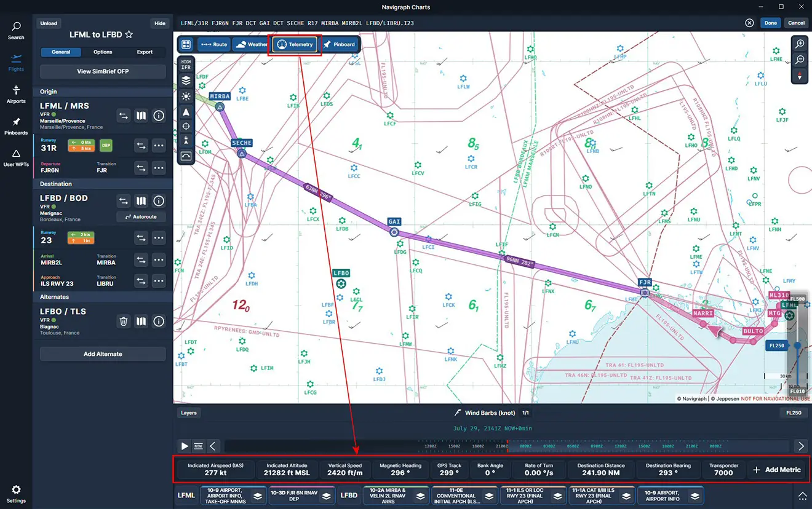Image resolution: width=812 pixels, height=509 pixels.
Task: Open User WPTs in the sidebar
Action: click(x=16, y=158)
